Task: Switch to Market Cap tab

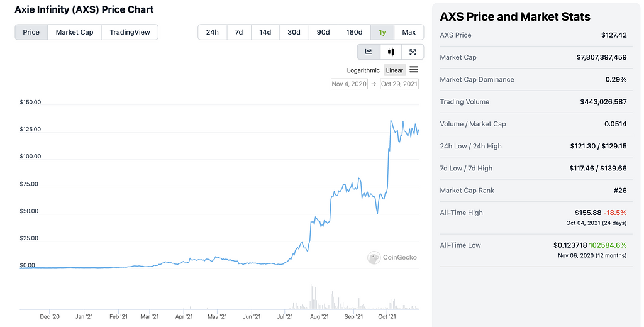Action: click(x=74, y=32)
